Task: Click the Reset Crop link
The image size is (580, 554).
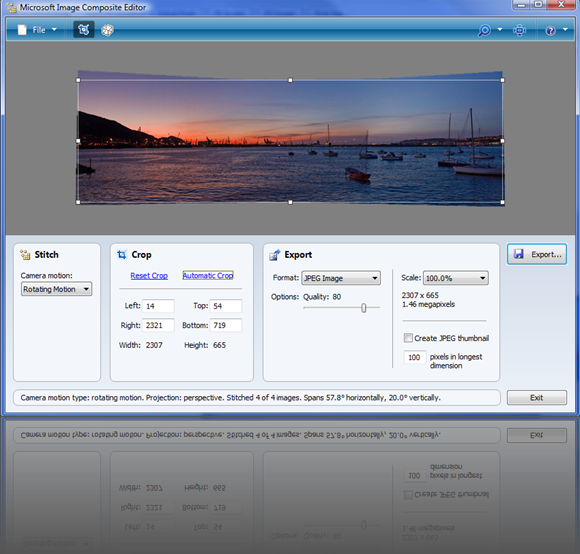Action: point(149,276)
